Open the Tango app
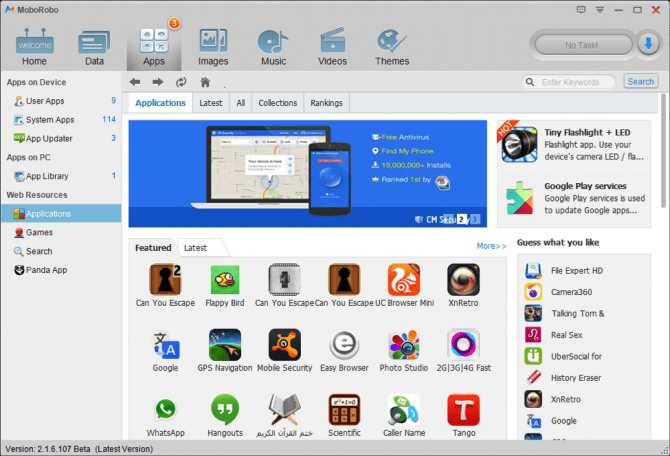Screen dimensions: 670x456 (464, 415)
